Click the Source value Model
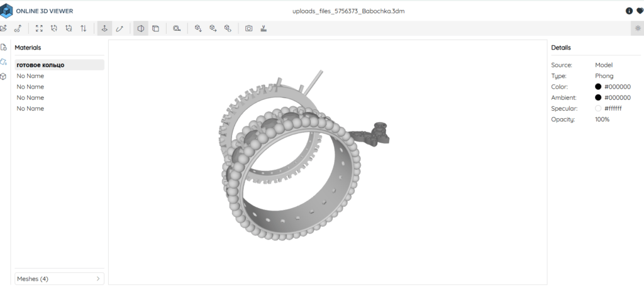Viewport: 644px width, 286px height. [x=604, y=65]
